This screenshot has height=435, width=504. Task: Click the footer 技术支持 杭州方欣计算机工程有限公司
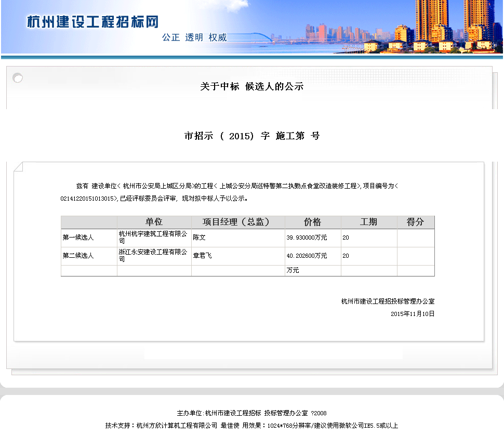coord(162,426)
